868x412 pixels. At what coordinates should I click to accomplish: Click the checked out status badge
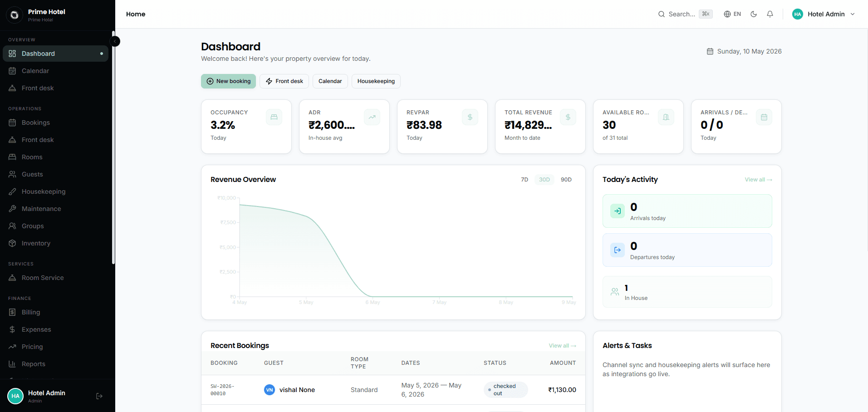point(505,390)
